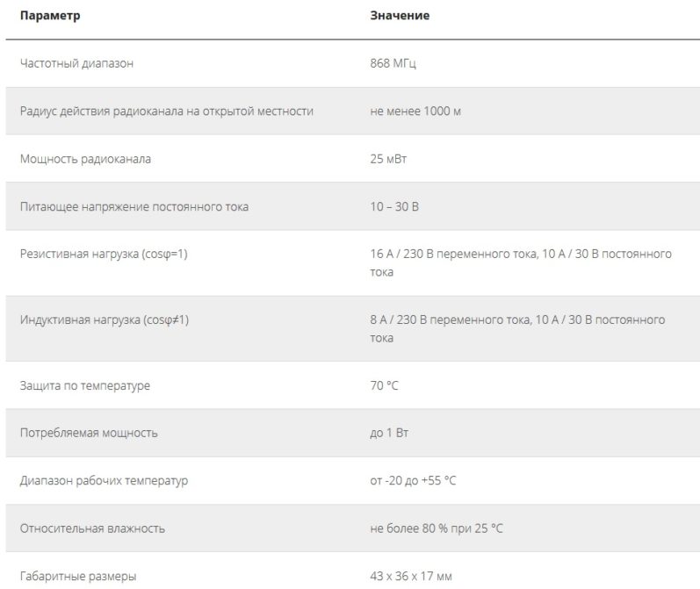The width and height of the screenshot is (700, 589).
Task: Click the 868 МГц value
Action: point(393,63)
